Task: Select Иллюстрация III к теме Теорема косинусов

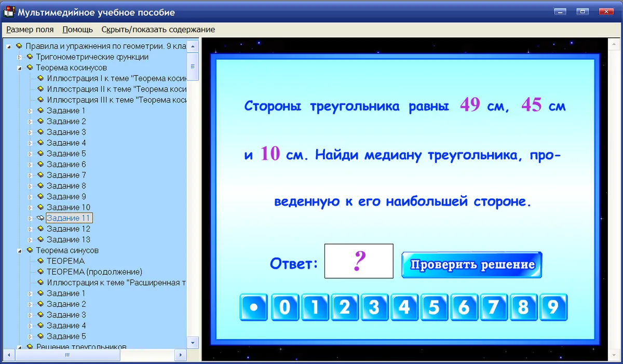Action: click(x=116, y=100)
